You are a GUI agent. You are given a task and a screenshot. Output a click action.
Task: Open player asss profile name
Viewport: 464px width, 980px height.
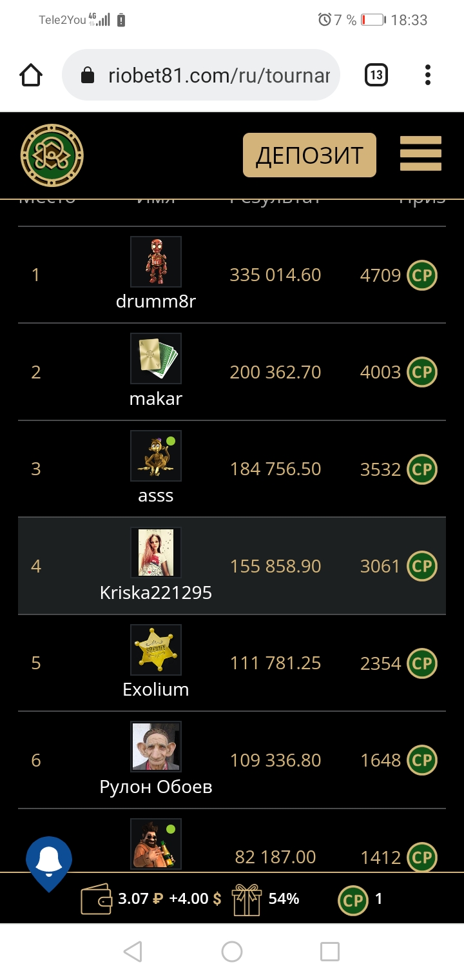pos(156,496)
